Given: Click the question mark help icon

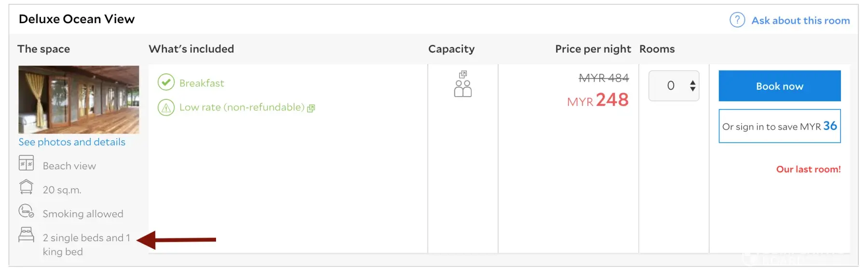Looking at the screenshot, I should (x=737, y=20).
